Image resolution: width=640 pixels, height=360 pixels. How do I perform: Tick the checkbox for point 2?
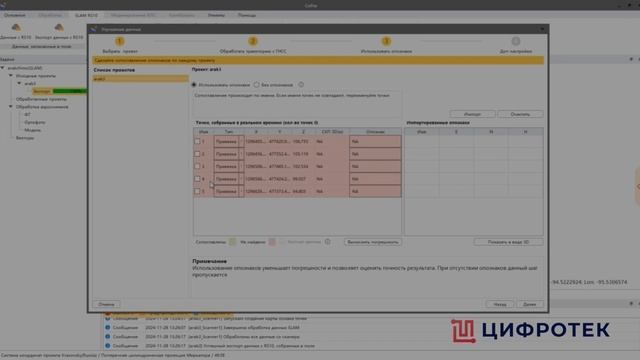click(198, 154)
